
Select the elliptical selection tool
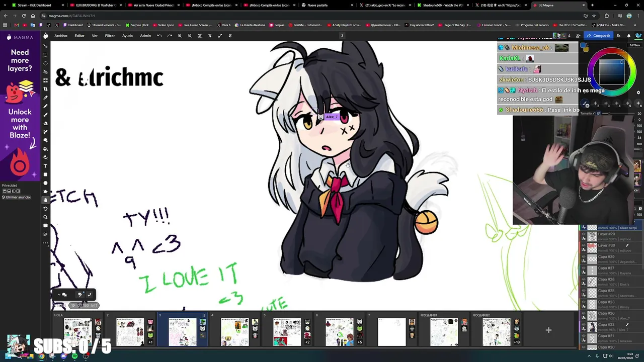coord(45,63)
